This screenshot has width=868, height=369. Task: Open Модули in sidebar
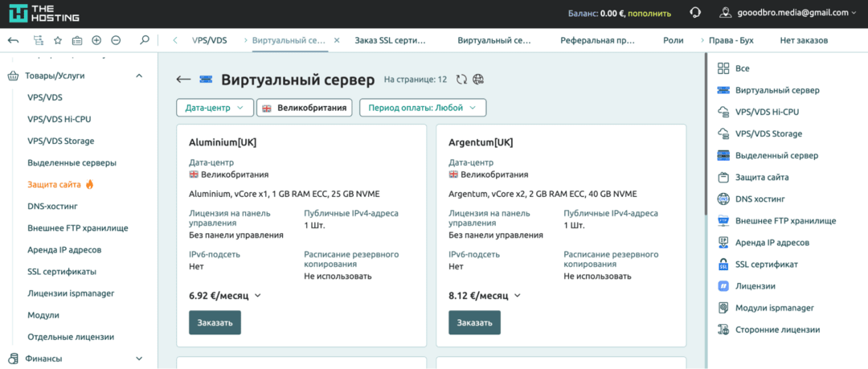43,314
